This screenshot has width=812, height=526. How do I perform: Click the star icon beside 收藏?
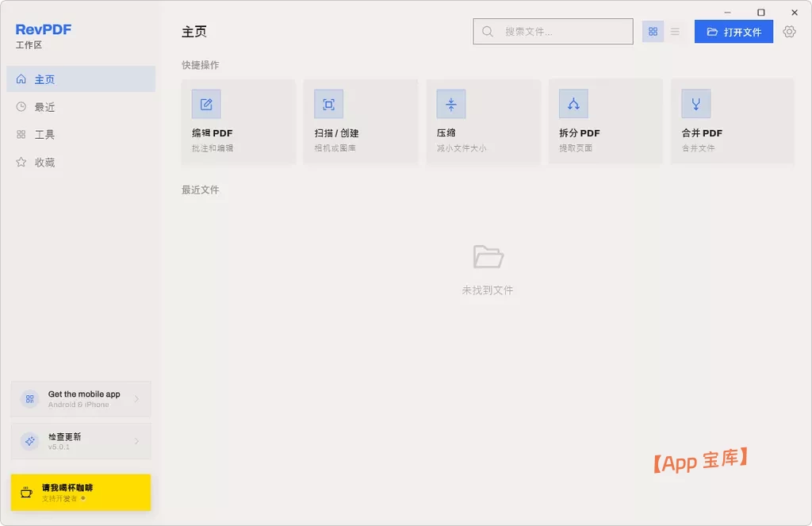point(21,162)
